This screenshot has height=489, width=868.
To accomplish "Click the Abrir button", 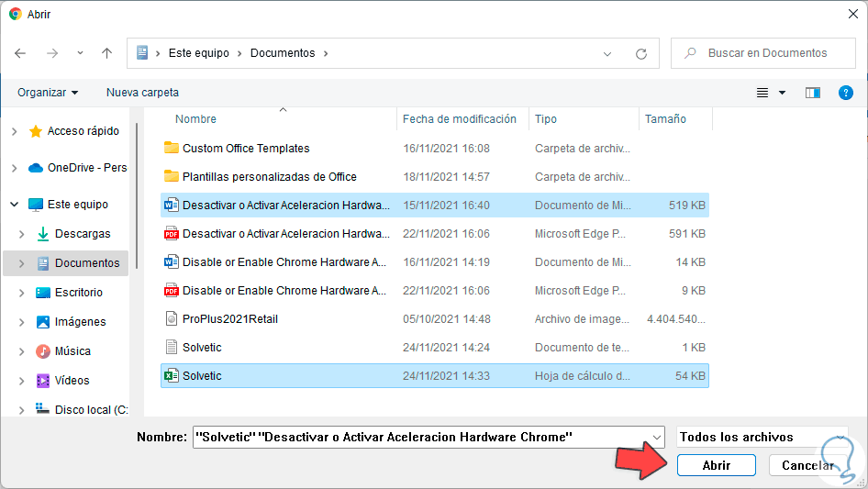I will point(717,465).
